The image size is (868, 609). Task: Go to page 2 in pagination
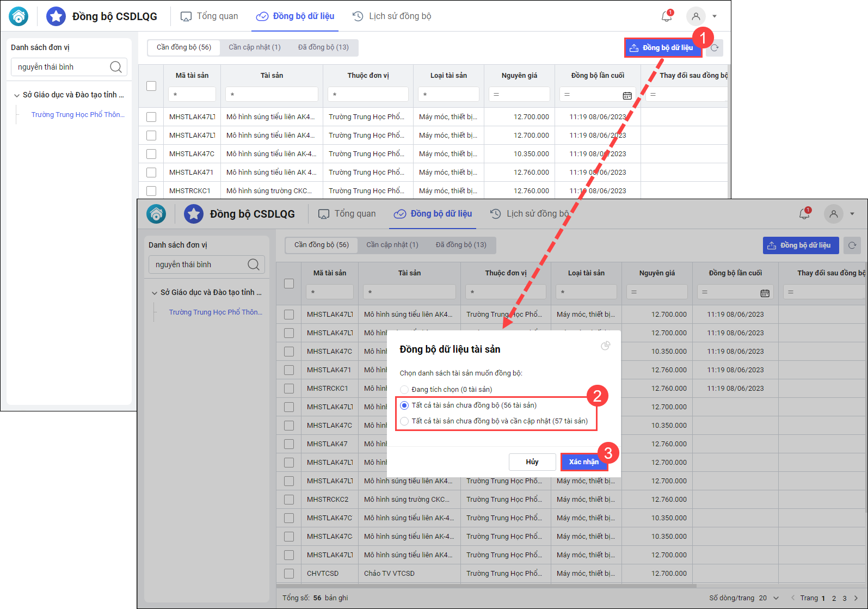click(x=834, y=598)
